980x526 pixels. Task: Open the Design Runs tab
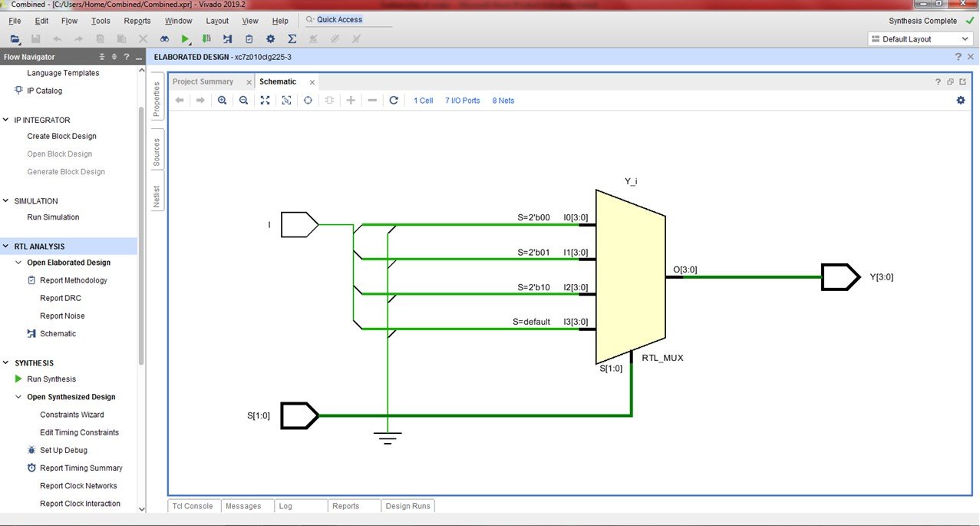point(408,506)
